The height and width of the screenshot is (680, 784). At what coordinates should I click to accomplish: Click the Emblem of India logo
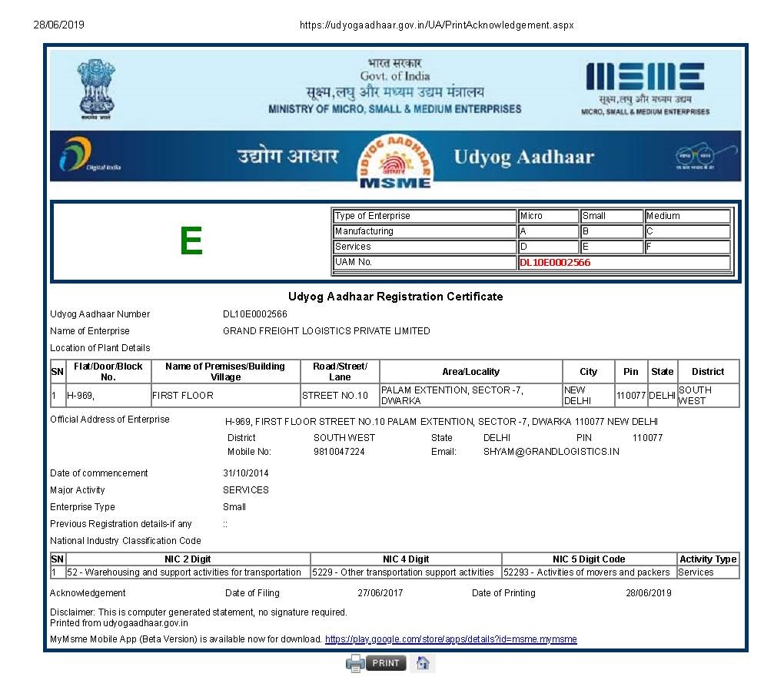click(95, 89)
